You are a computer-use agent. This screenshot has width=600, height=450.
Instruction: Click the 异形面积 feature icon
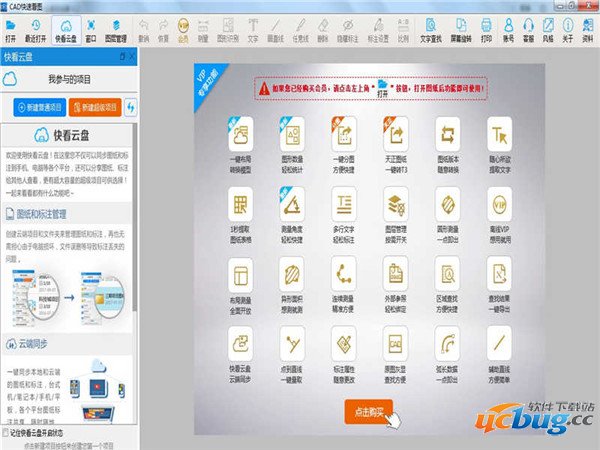(292, 274)
